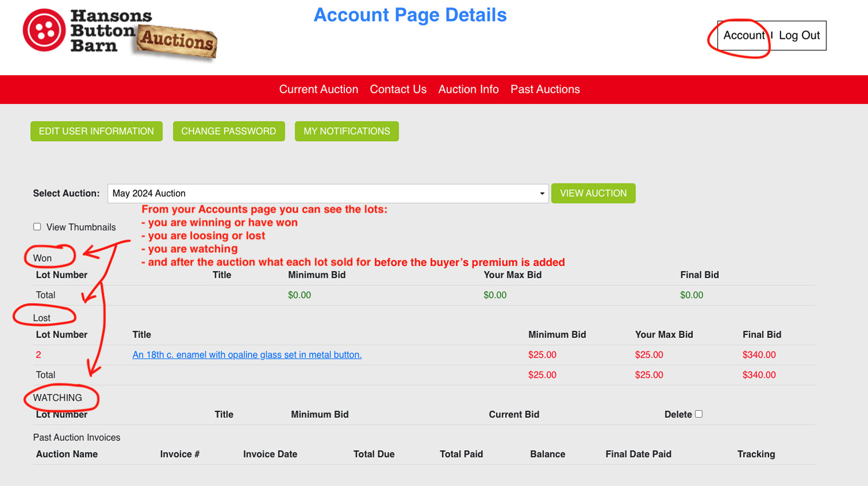Click the Log Out link

tap(799, 35)
